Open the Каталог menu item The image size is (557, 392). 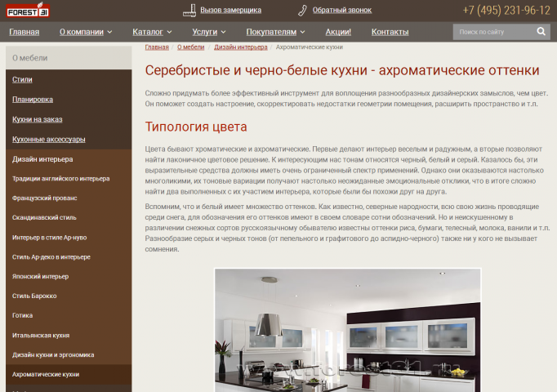coord(148,32)
